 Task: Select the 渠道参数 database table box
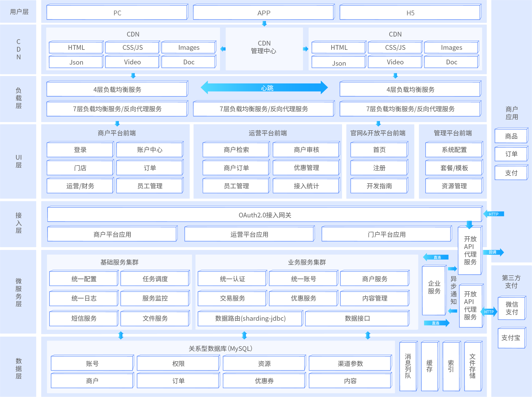[350, 364]
